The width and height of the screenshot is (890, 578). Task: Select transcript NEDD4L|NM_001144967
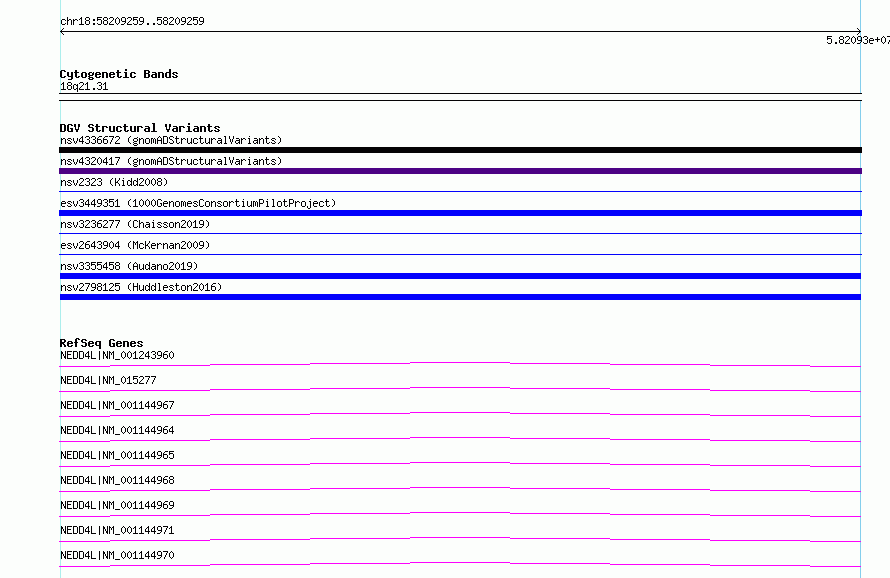(117, 405)
